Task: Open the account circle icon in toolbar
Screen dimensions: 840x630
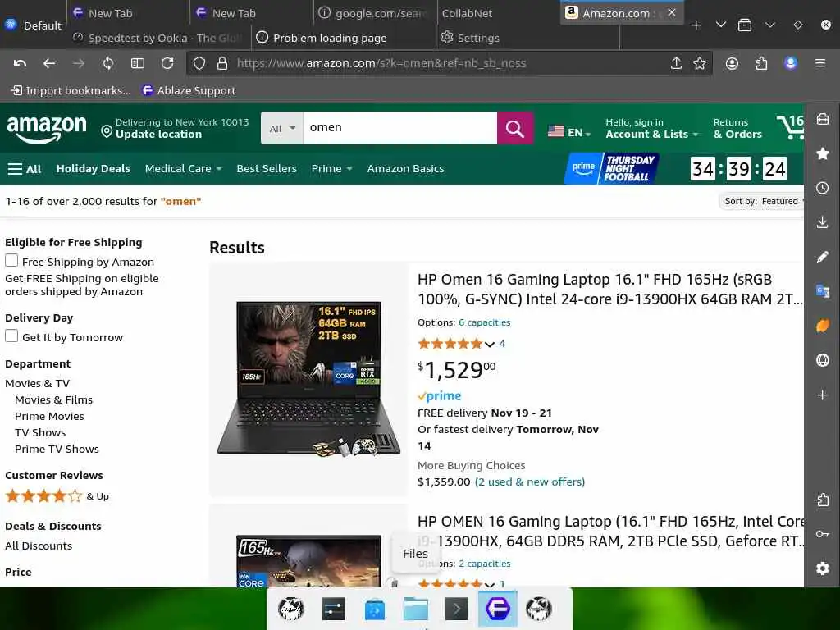Action: [x=732, y=63]
